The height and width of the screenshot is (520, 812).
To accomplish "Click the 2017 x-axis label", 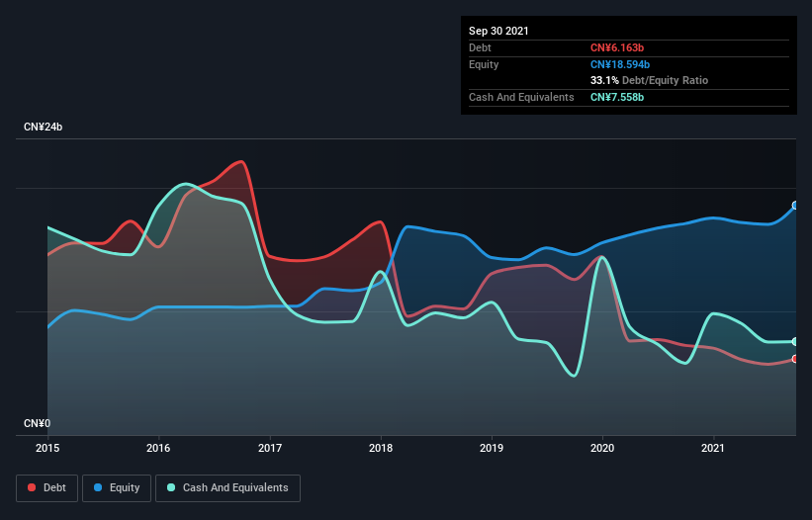I will point(270,448).
